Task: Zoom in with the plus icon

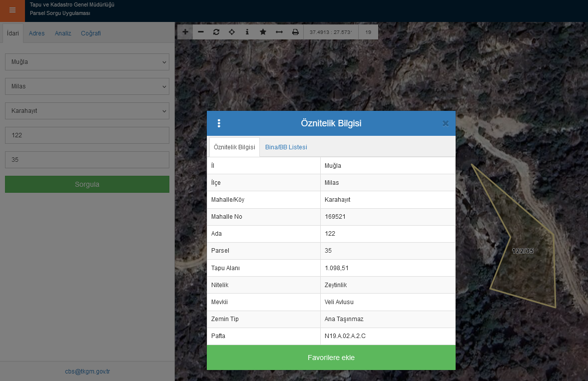Action: click(x=185, y=32)
